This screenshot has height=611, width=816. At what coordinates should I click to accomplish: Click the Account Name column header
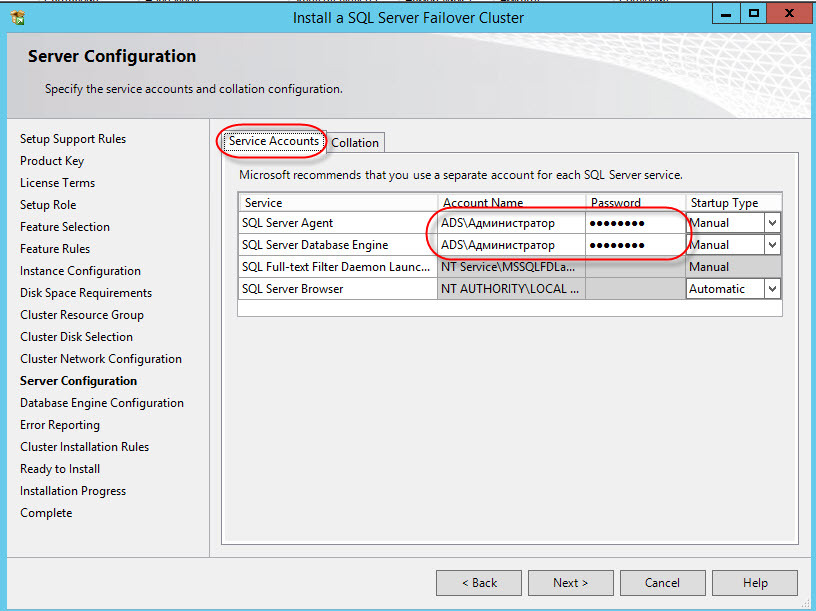click(x=510, y=203)
